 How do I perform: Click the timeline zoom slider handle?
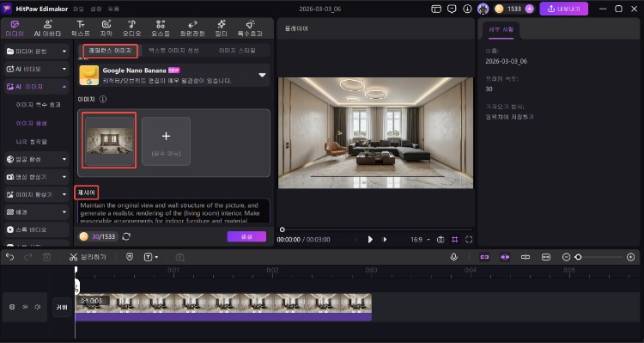pos(578,257)
